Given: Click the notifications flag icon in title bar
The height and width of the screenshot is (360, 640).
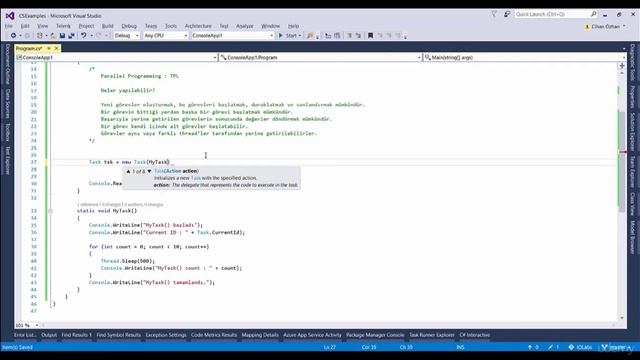Looking at the screenshot, I should click(x=493, y=14).
